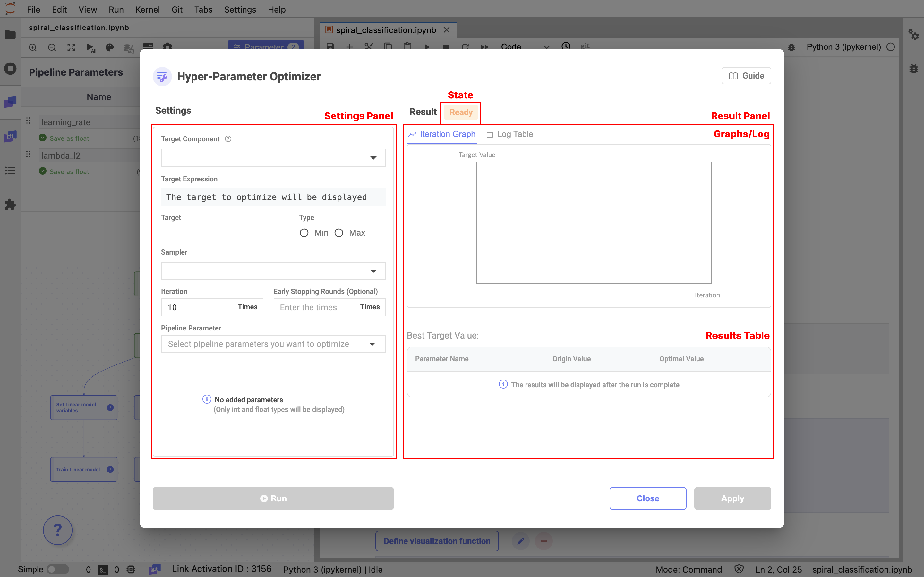Click the question mark help bubble
Image resolution: width=924 pixels, height=577 pixels.
pos(57,530)
